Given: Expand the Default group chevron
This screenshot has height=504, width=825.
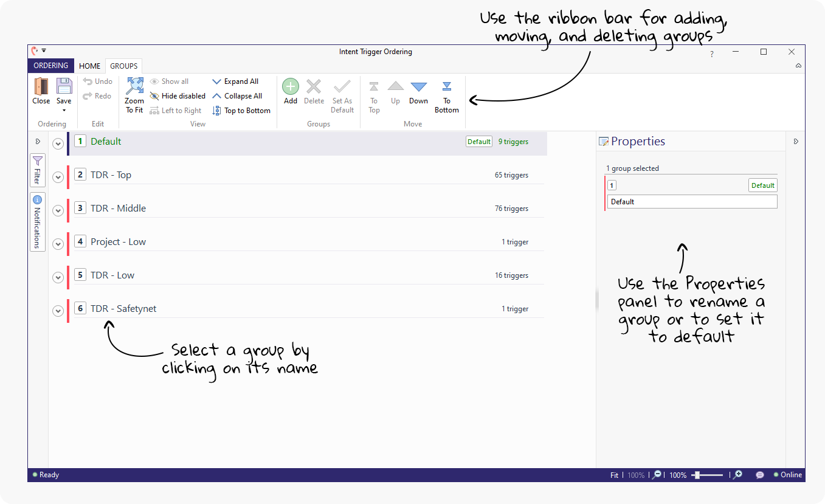Looking at the screenshot, I should point(58,143).
